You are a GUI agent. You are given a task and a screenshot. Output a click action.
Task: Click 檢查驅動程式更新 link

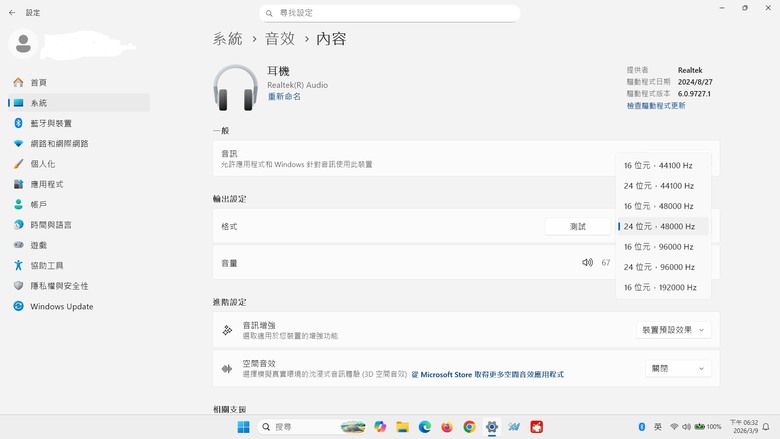(x=656, y=106)
